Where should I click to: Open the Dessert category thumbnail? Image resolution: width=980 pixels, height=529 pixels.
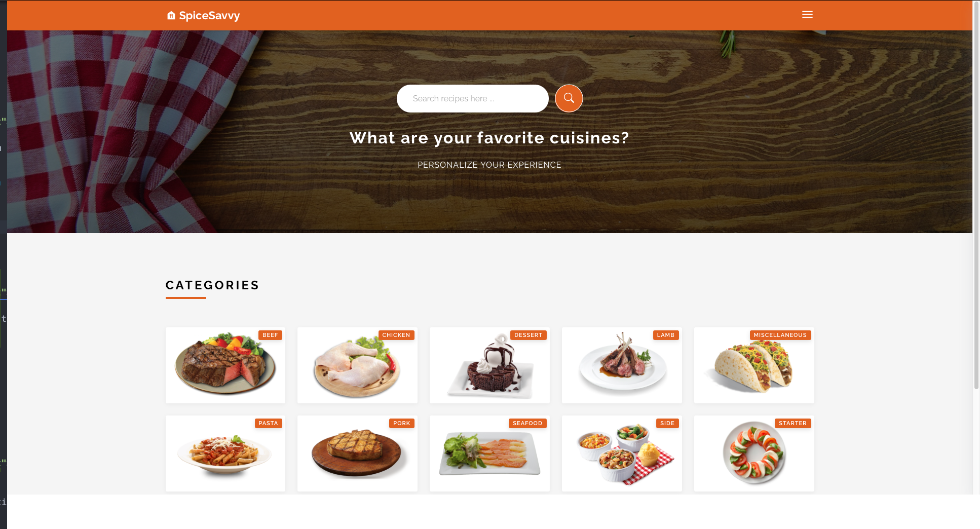[x=489, y=365]
